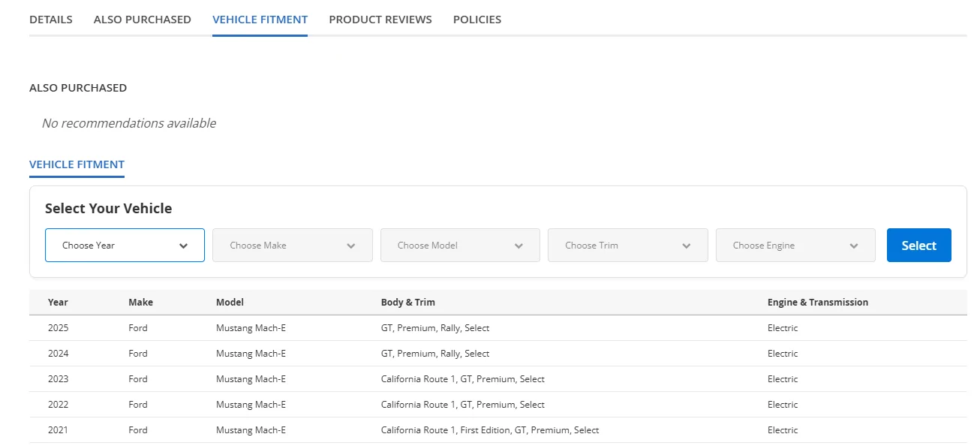This screenshot has height=446, width=980.
Task: Click Electric in the 2023 row
Action: (x=783, y=379)
